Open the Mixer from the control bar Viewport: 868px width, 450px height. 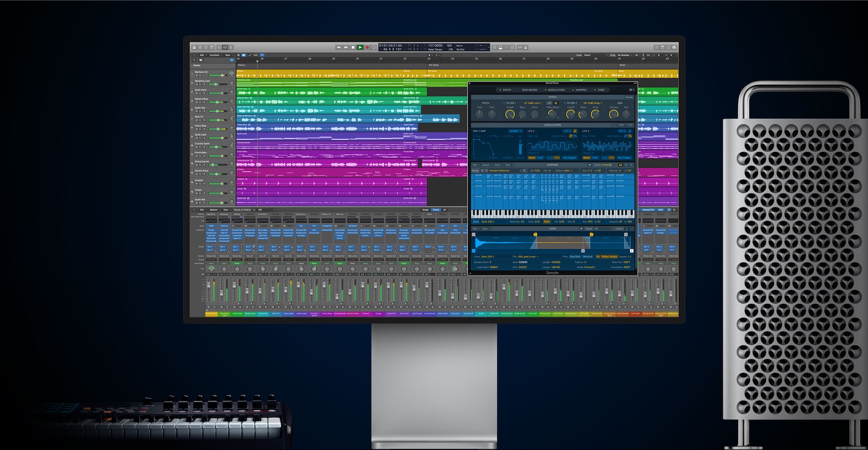tap(225, 47)
